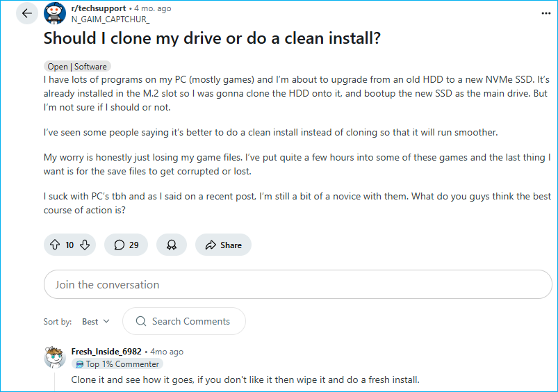Click the back arrow button
This screenshot has width=558, height=392.
click(x=26, y=13)
